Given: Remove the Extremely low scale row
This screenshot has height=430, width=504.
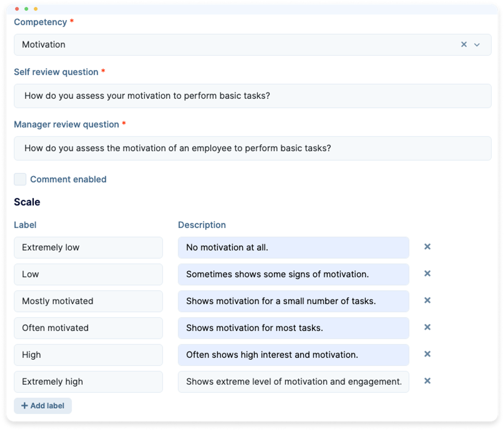Looking at the screenshot, I should pos(427,247).
